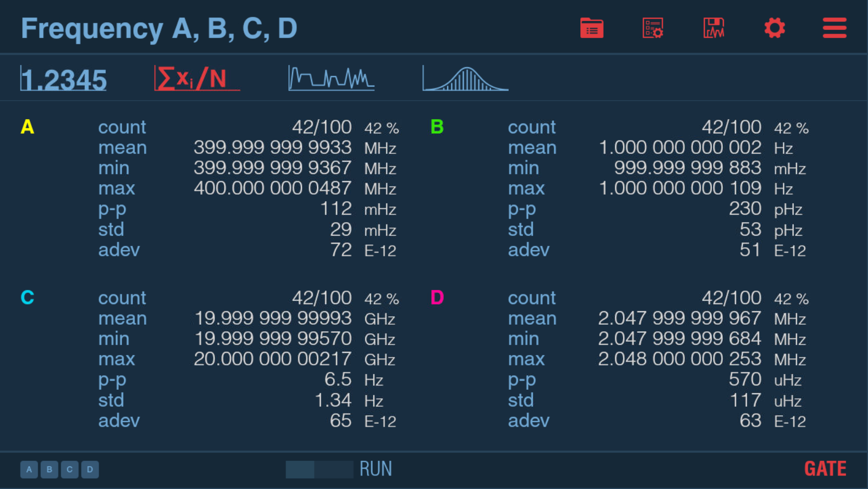
Task: Click the Frequency A, B, C, D title
Action: (x=159, y=28)
